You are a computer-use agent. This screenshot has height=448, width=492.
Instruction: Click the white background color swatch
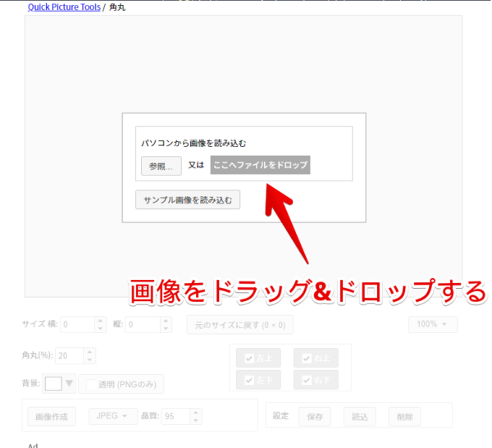click(x=53, y=383)
